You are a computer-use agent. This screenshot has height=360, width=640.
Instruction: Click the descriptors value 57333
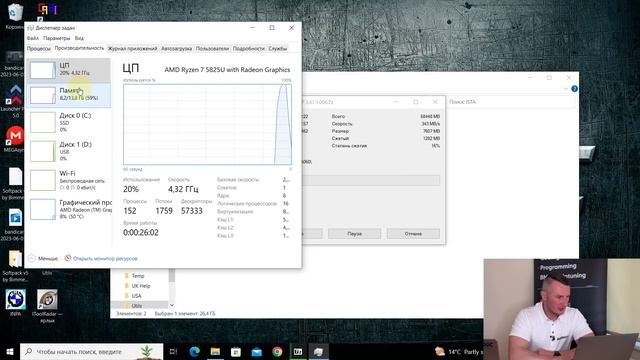point(192,211)
